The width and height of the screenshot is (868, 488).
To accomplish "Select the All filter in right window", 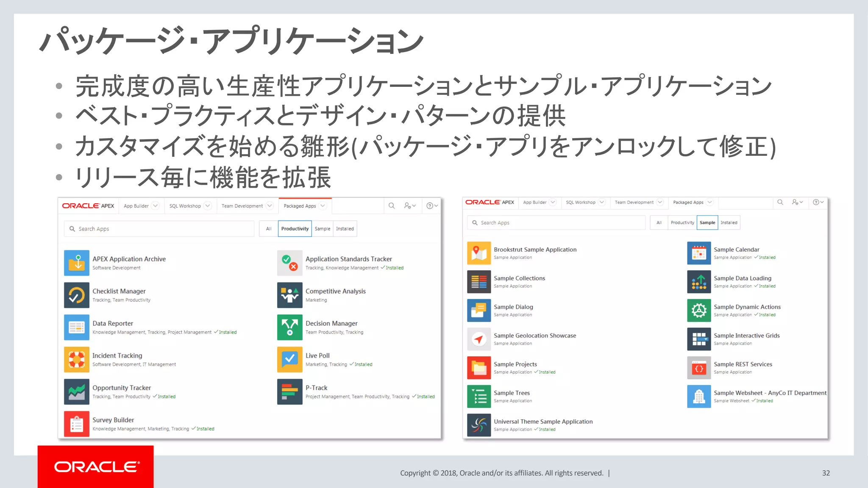I will [659, 222].
